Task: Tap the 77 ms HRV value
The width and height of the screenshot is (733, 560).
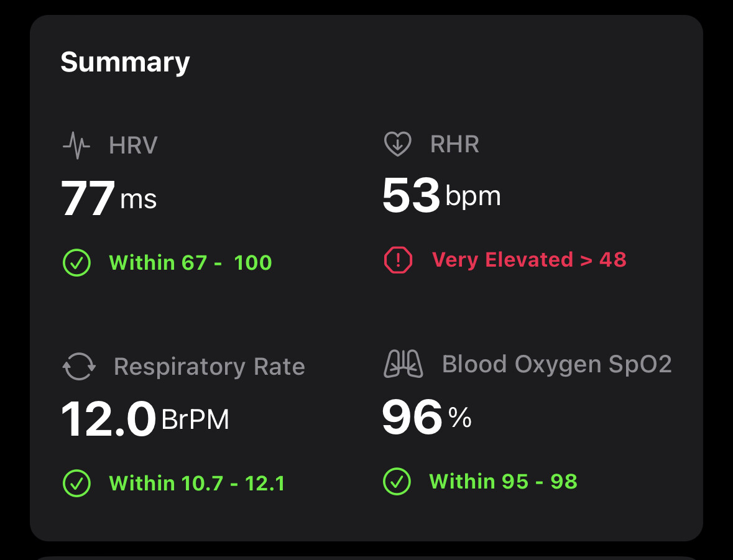Action: pyautogui.click(x=109, y=199)
